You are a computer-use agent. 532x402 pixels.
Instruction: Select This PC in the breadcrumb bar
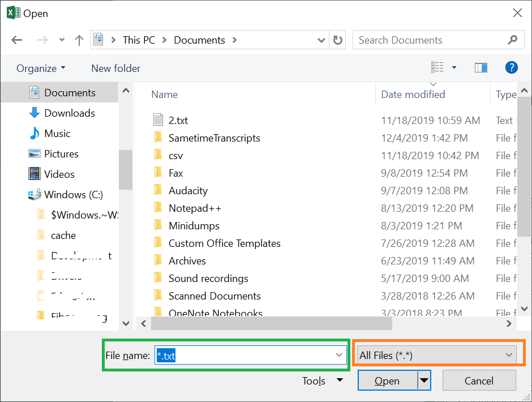[139, 40]
